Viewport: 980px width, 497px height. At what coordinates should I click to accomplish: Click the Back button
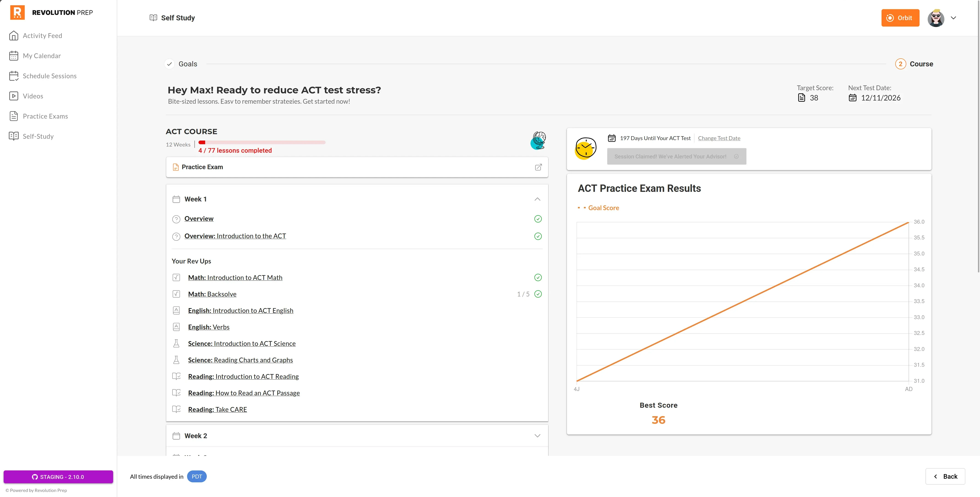(945, 476)
